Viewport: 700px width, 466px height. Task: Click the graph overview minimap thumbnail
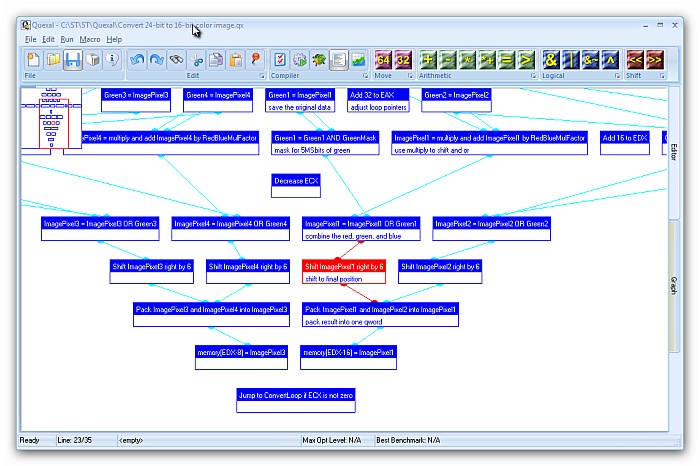[48, 117]
